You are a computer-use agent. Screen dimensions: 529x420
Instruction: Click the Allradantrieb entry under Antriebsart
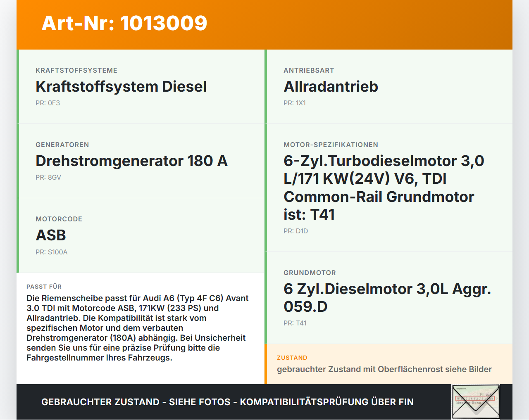click(331, 86)
